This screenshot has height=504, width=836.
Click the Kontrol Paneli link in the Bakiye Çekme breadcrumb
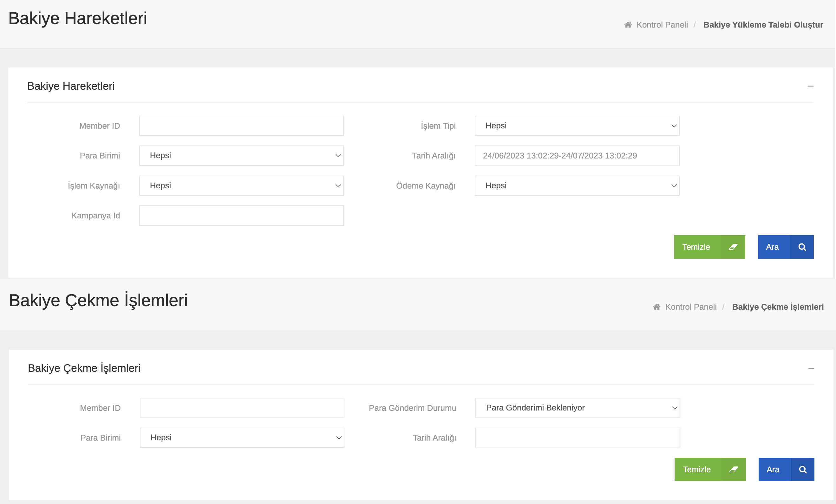(x=691, y=307)
